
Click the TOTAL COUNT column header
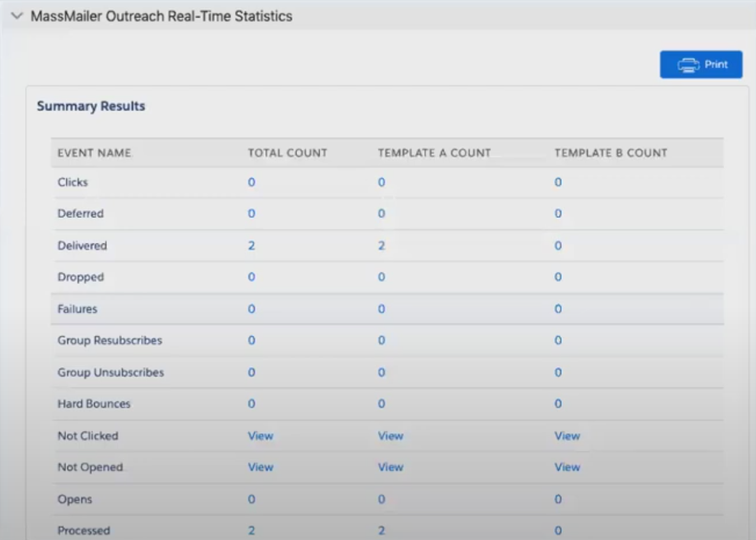pos(288,153)
